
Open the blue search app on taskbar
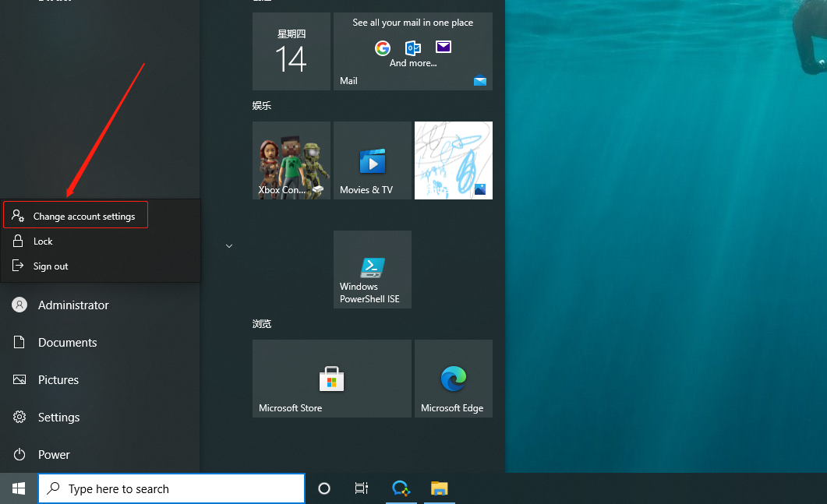401,488
